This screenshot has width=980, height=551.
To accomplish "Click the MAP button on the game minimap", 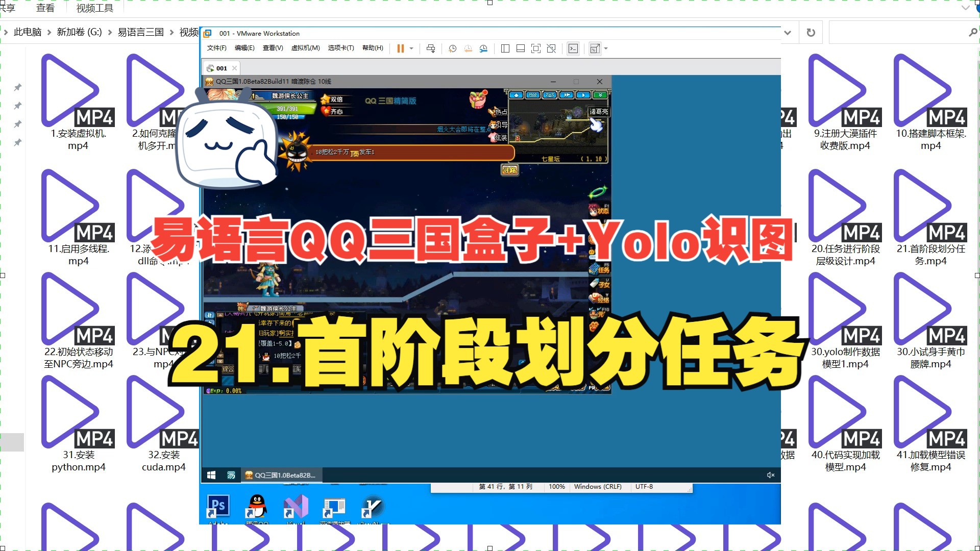I will (533, 95).
